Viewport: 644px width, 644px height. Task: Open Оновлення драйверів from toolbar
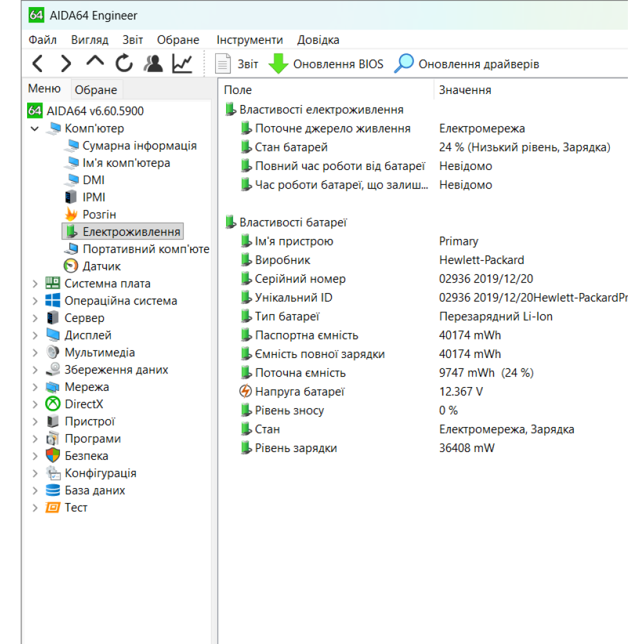[467, 64]
